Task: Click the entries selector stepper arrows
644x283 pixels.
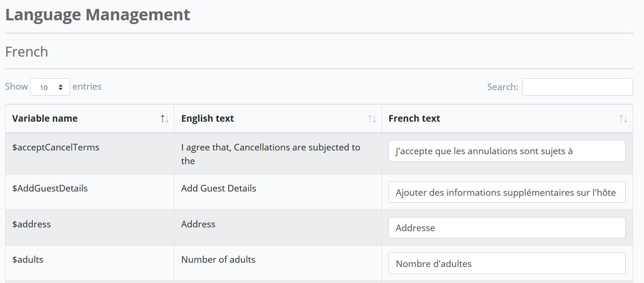Action: point(61,87)
